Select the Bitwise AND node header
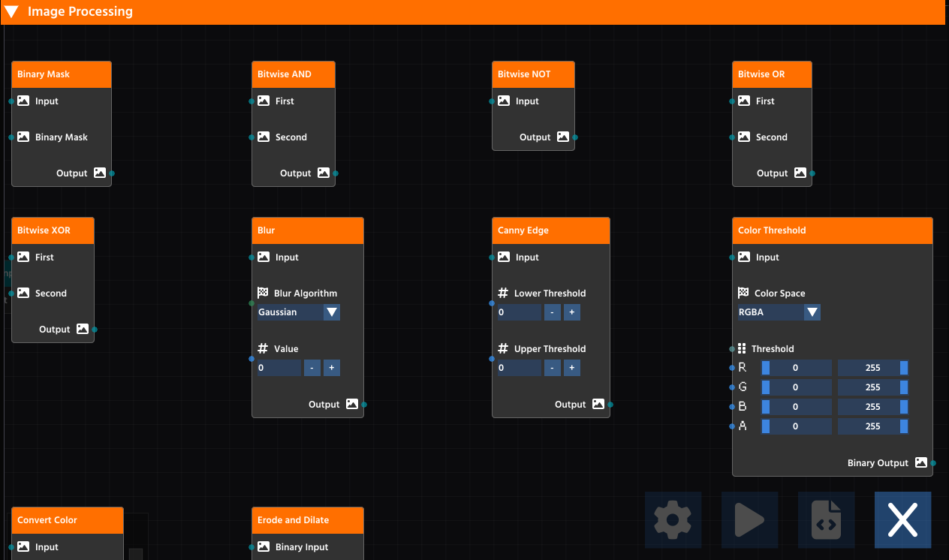This screenshot has width=949, height=560. point(293,74)
